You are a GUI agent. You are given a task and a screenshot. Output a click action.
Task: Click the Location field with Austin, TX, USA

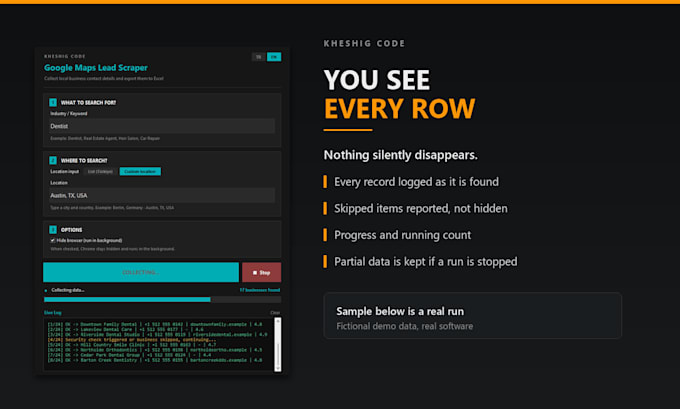pos(162,196)
